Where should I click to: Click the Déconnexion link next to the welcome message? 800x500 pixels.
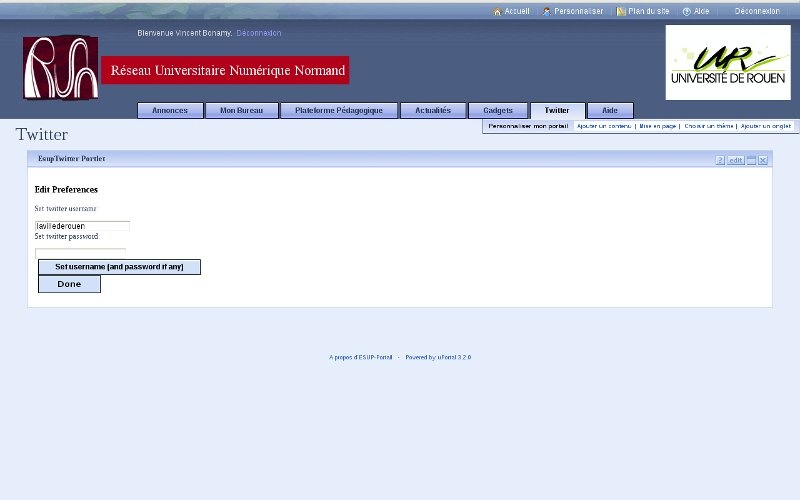(259, 33)
